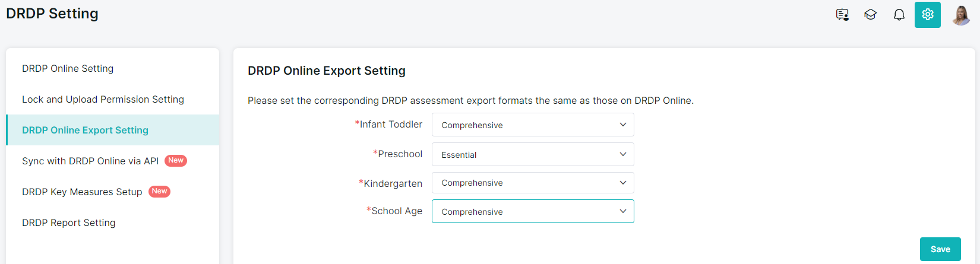Open Sync with DRDP Online via API

coord(90,161)
